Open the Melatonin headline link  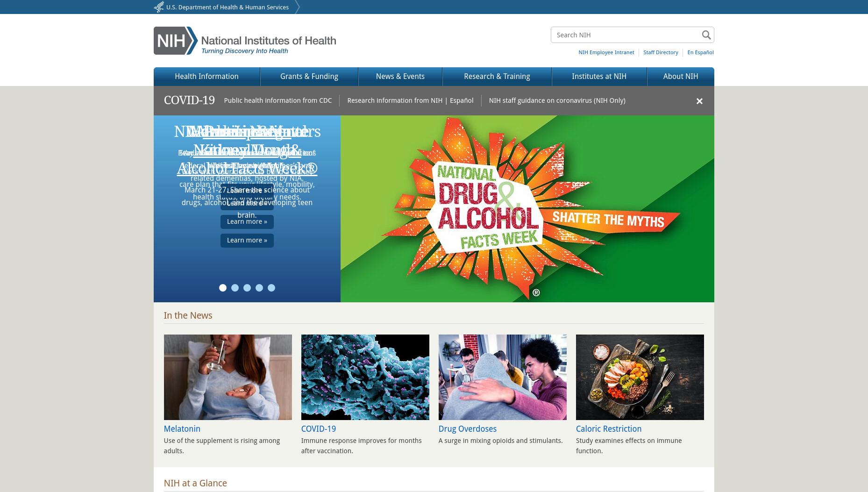tap(182, 429)
